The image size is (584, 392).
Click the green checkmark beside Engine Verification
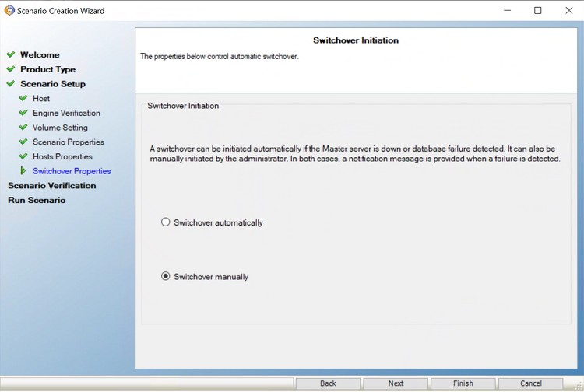pyautogui.click(x=23, y=113)
